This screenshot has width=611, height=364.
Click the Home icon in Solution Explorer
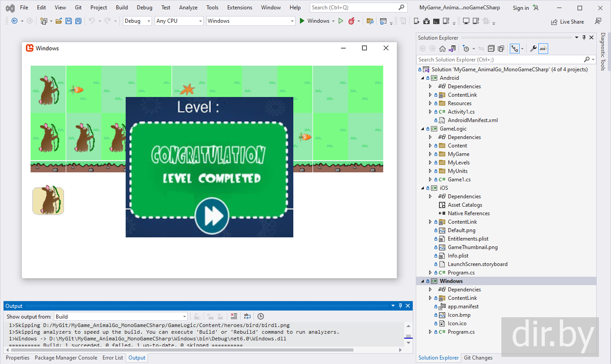[442, 49]
